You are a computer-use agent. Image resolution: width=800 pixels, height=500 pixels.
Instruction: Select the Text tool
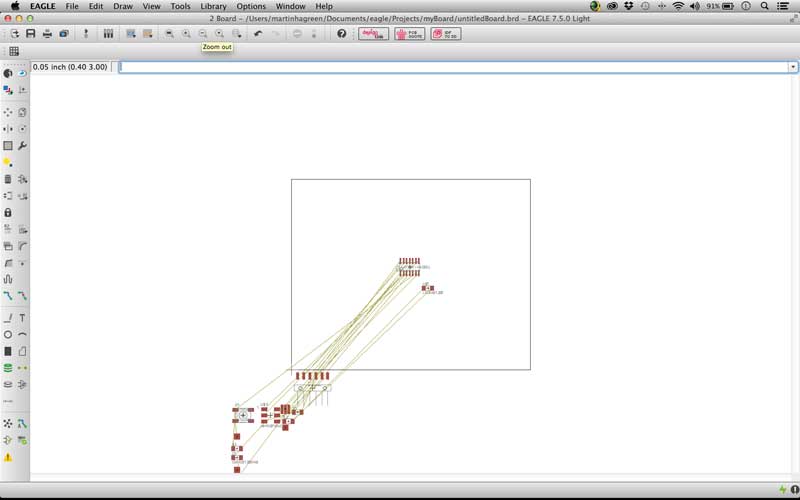coord(22,318)
